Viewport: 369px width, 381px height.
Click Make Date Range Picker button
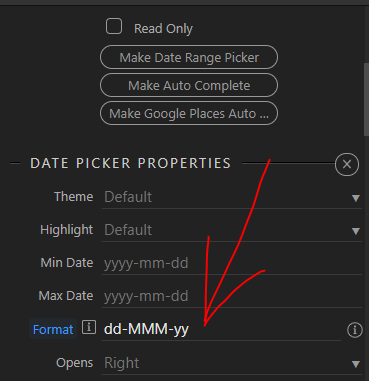pyautogui.click(x=189, y=57)
